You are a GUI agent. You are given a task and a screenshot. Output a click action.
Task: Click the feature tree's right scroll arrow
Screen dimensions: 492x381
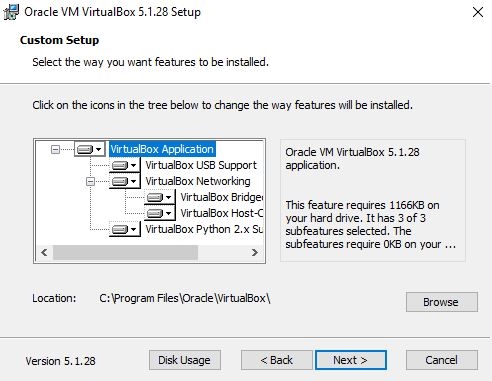point(255,252)
